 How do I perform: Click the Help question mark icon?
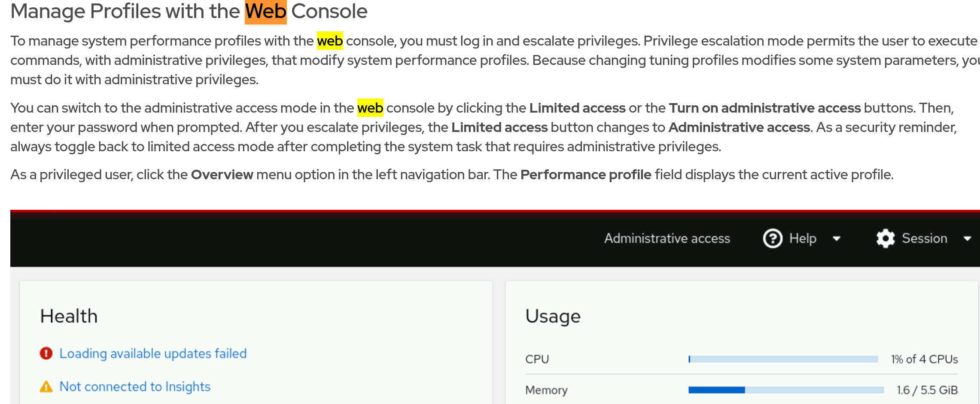[x=773, y=239]
